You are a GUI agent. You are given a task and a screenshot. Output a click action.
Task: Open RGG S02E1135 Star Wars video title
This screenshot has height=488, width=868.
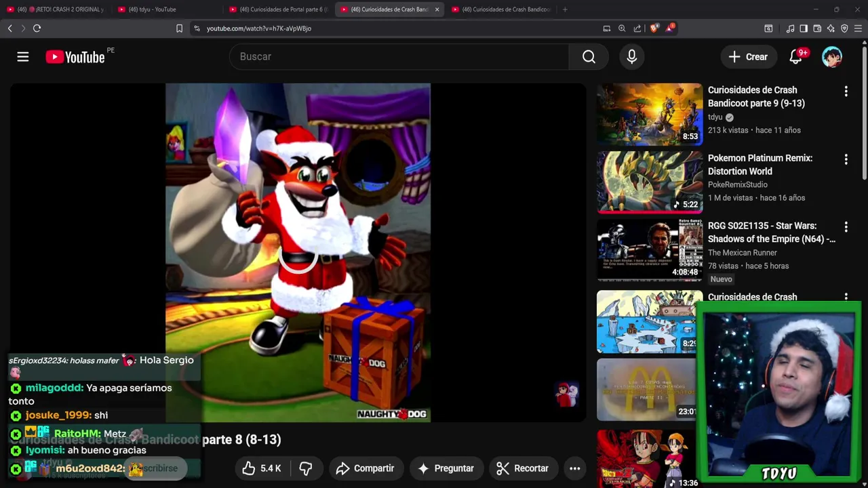coord(772,232)
